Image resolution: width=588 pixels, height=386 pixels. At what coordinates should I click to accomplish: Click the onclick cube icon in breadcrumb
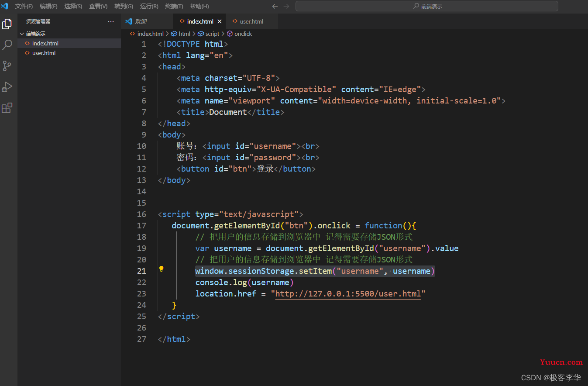coord(230,34)
